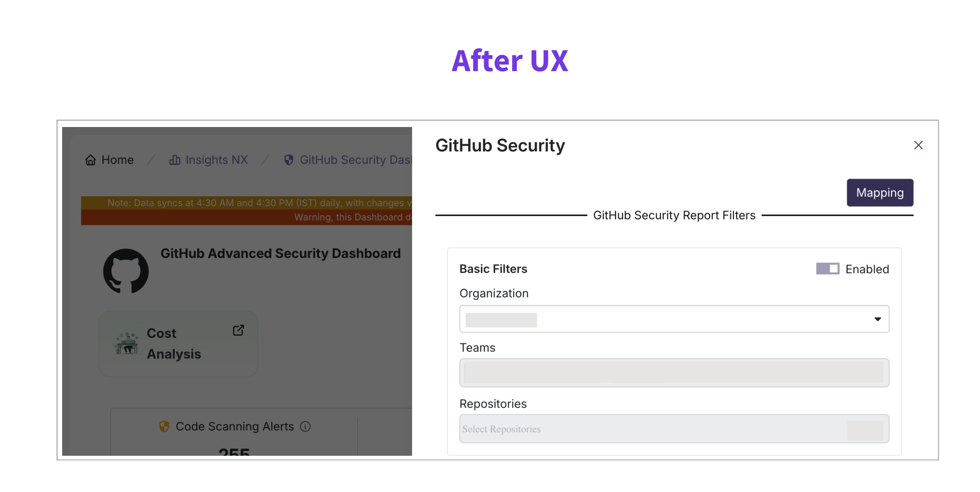Click the Home house icon in breadcrumb
The image size is (980, 492).
(x=90, y=160)
